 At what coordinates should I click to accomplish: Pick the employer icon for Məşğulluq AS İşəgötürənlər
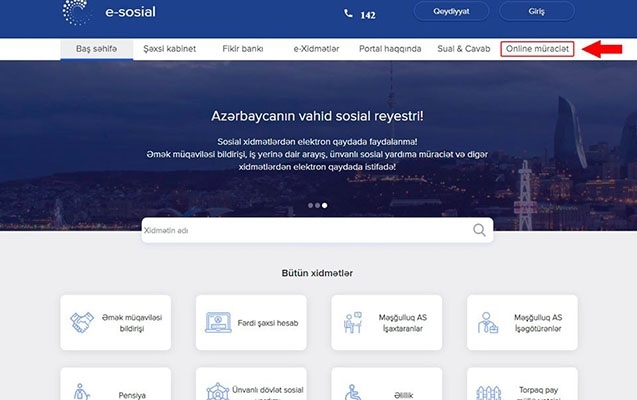click(488, 322)
